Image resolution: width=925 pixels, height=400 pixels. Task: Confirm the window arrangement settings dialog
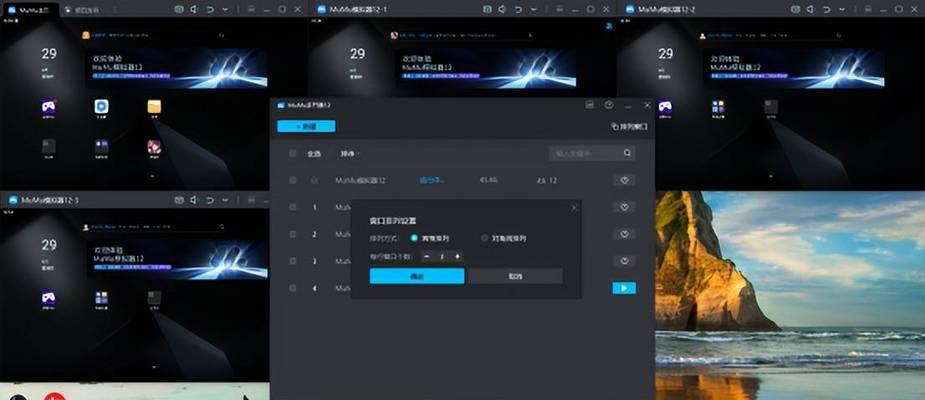(417, 276)
